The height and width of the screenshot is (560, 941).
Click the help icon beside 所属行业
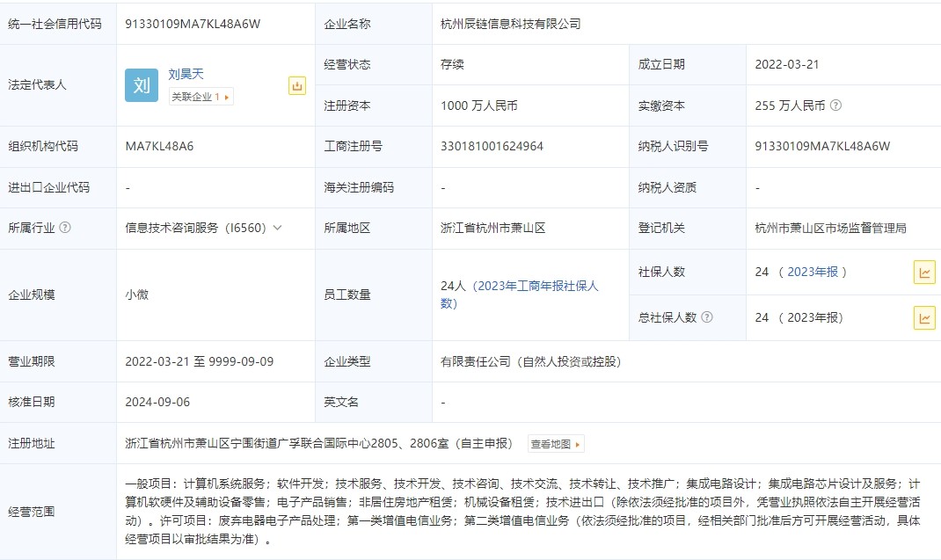(x=65, y=228)
